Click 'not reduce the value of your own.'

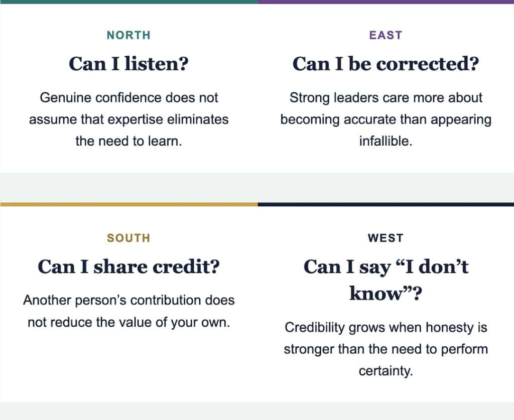[128, 322]
